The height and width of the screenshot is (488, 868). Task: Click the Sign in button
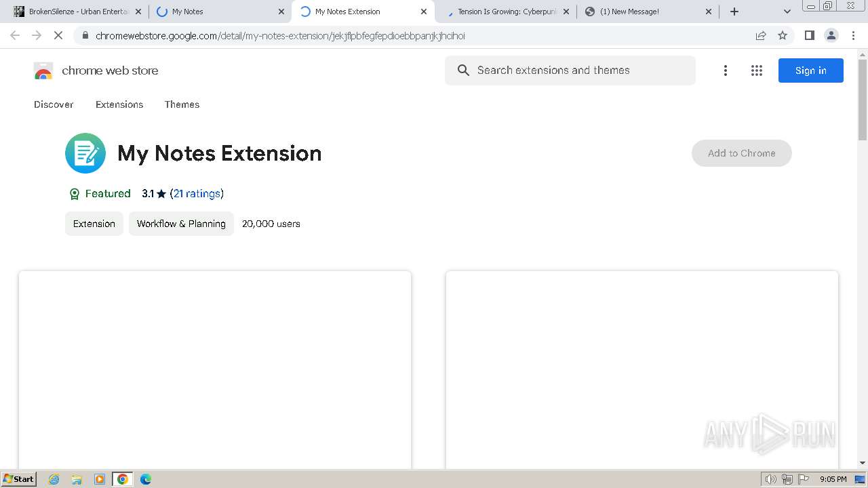pyautogui.click(x=811, y=70)
